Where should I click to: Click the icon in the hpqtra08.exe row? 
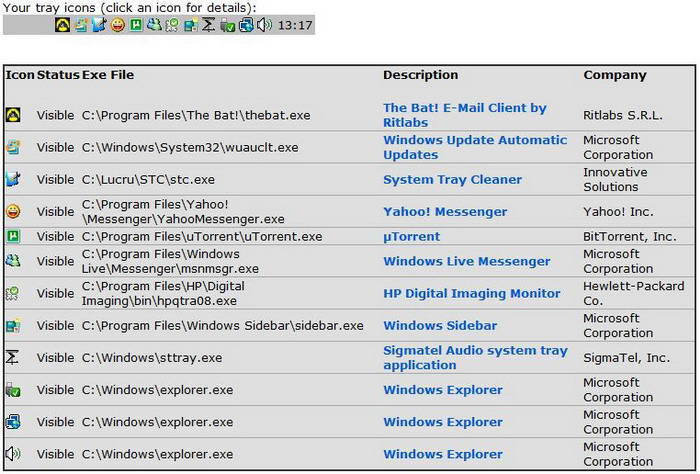[x=13, y=293]
